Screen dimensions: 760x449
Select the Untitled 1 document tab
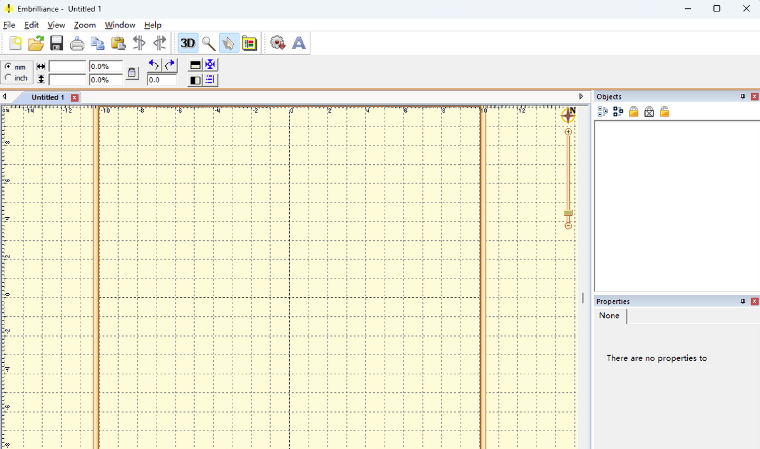(x=48, y=97)
